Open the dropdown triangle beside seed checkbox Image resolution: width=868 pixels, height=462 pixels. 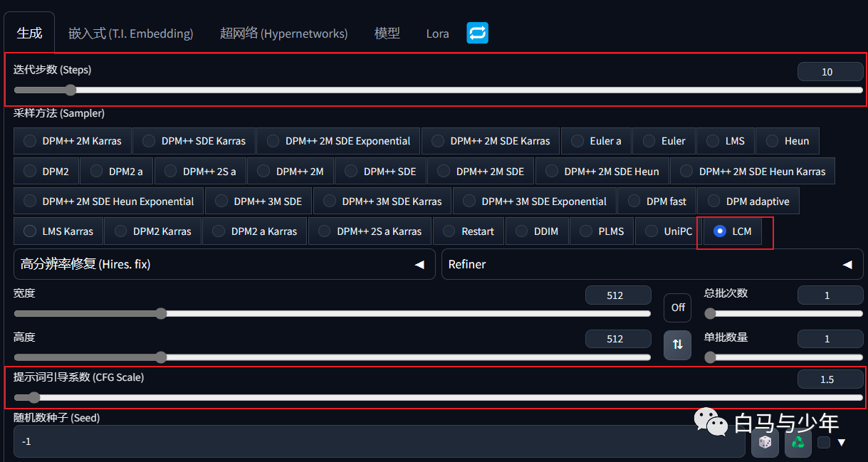pos(842,443)
